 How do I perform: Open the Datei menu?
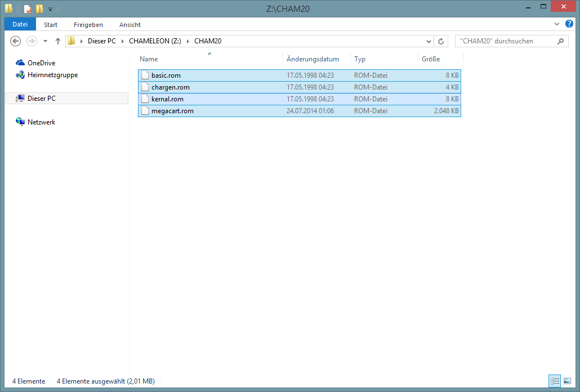click(x=20, y=24)
